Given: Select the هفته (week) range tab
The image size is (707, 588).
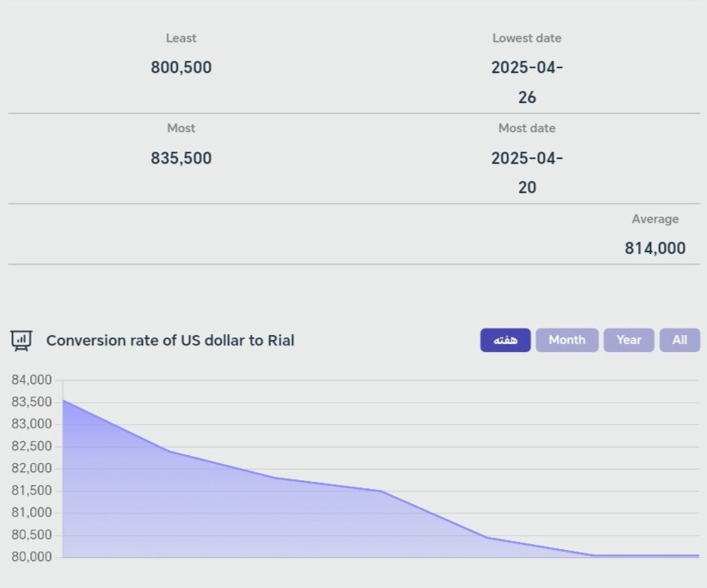Looking at the screenshot, I should click(505, 341).
